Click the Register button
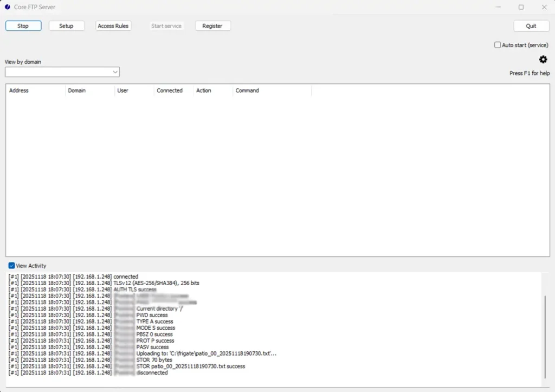This screenshot has width=555, height=392. (212, 25)
